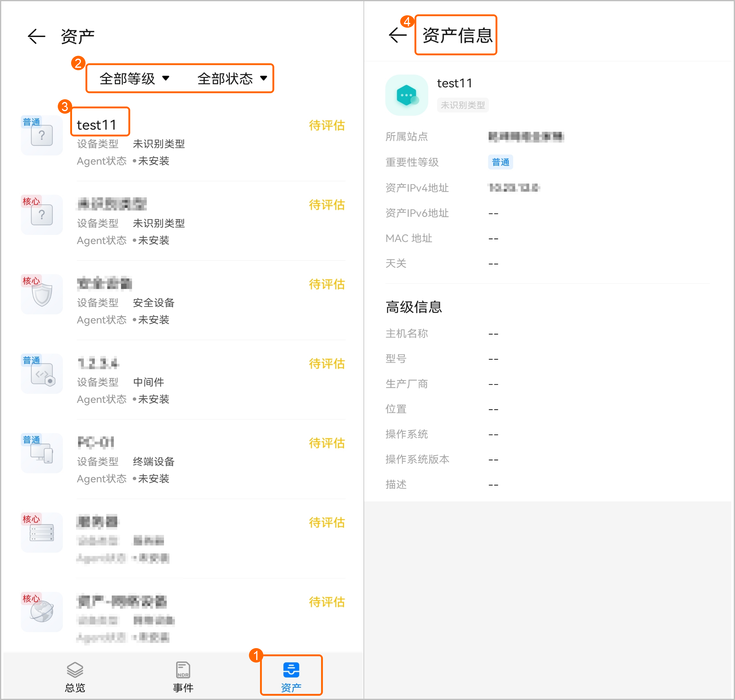
Task: Click 待评估 status of PC-01
Action: [x=327, y=443]
